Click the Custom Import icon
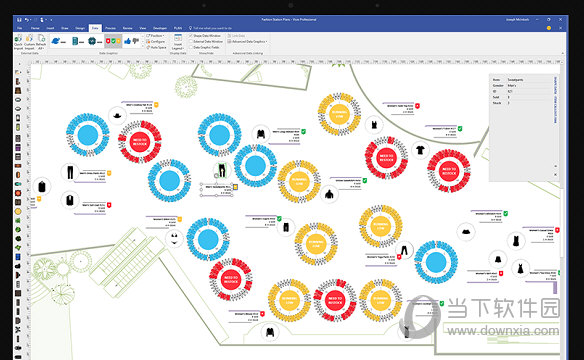Screen dimensions: 584x360 [x=29, y=42]
